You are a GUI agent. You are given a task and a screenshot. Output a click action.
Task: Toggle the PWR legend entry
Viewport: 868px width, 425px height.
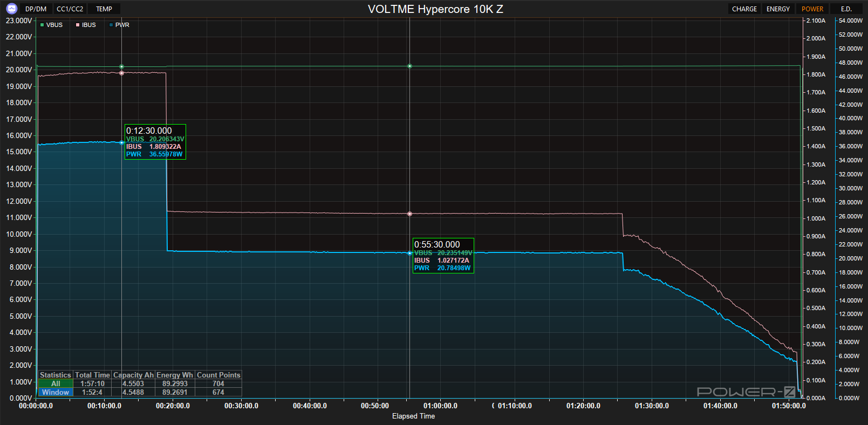[119, 25]
